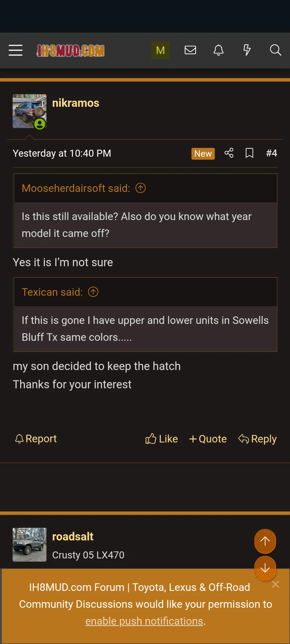Like nikramos's post
This screenshot has height=644, width=290.
click(161, 439)
